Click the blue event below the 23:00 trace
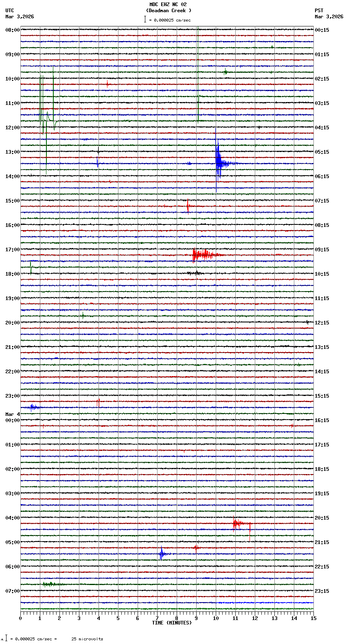The width and height of the screenshot is (346, 644). tap(33, 407)
